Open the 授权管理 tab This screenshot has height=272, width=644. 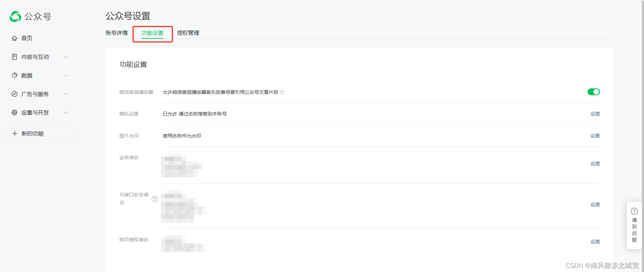[x=188, y=33]
